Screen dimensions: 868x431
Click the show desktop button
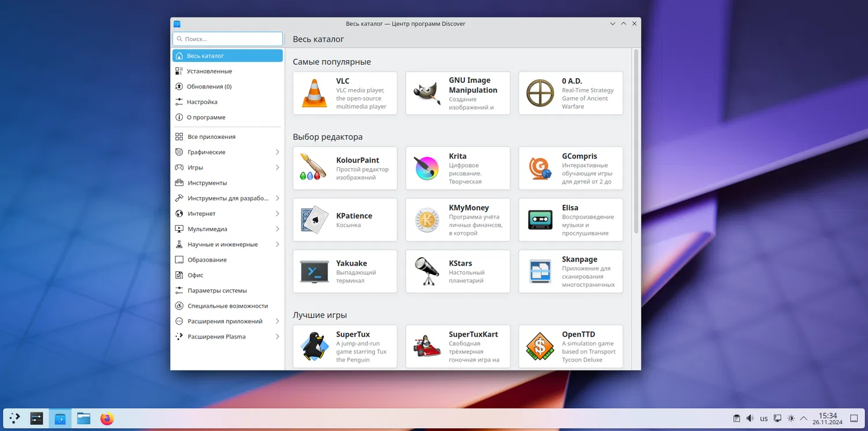(x=854, y=418)
